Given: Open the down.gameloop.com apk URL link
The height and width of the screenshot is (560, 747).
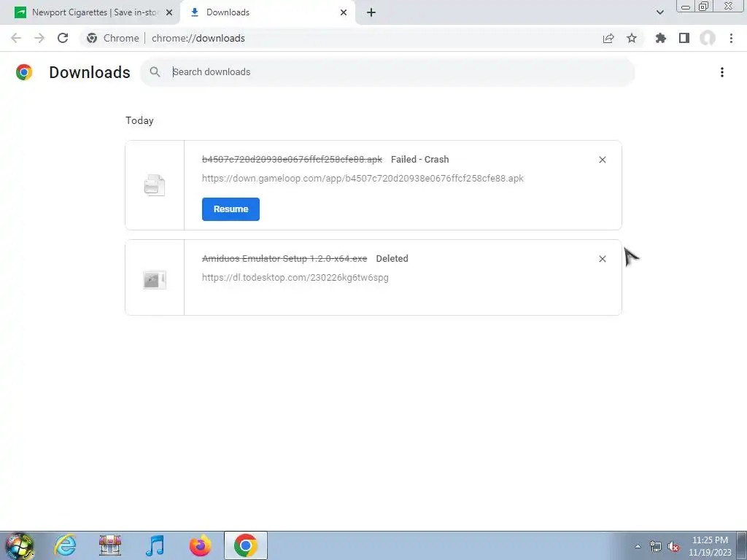Looking at the screenshot, I should point(363,179).
